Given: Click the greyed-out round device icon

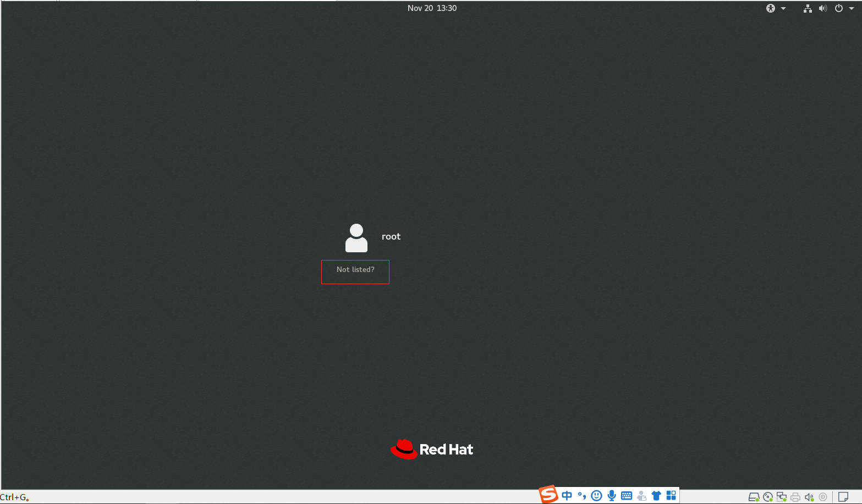Looking at the screenshot, I should pyautogui.click(x=823, y=497).
